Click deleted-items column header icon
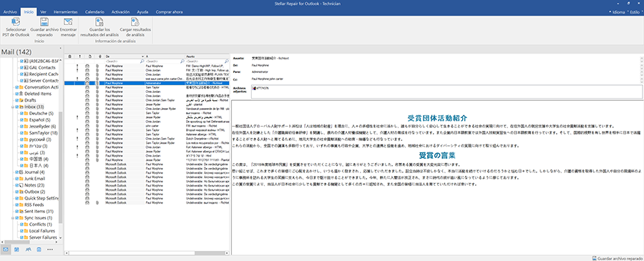Screen dimensions: 644x261 coord(69,56)
